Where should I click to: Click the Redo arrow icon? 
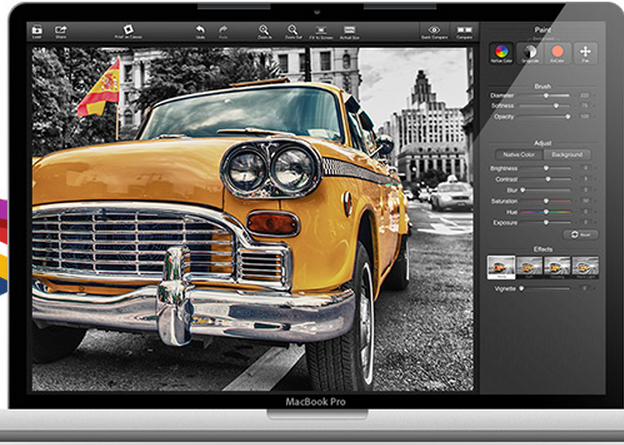click(223, 31)
